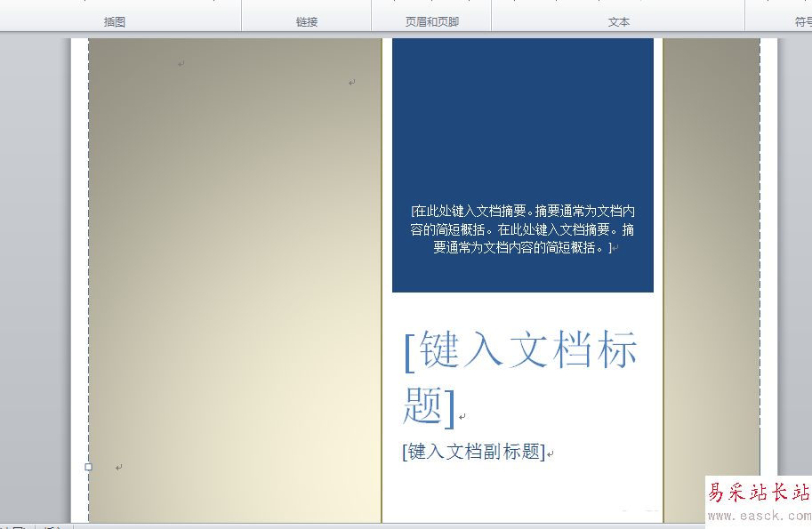The width and height of the screenshot is (812, 529).
Task: Click the document abstract placeholder text
Action: (523, 229)
